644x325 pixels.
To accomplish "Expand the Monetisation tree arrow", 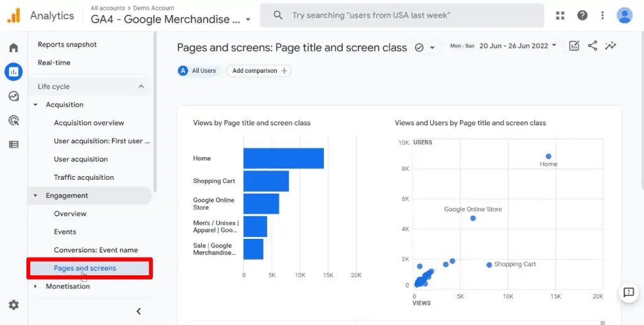I will [x=36, y=286].
